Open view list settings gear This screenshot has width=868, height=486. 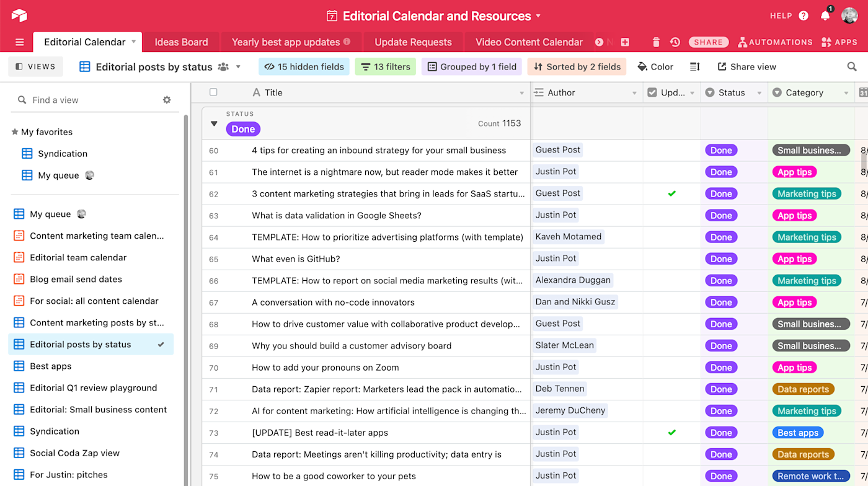[167, 100]
